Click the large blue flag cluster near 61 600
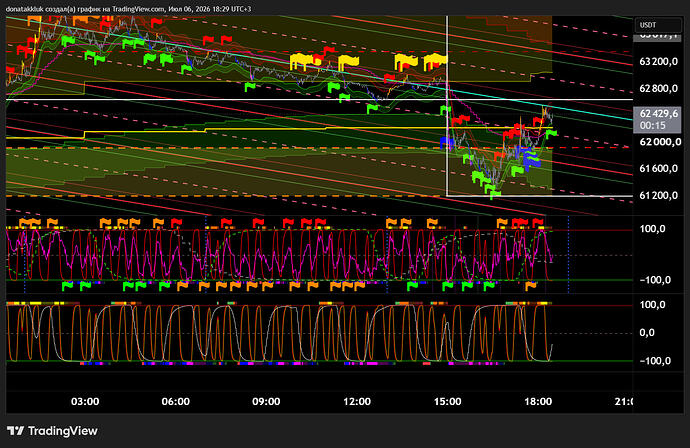 (x=530, y=158)
